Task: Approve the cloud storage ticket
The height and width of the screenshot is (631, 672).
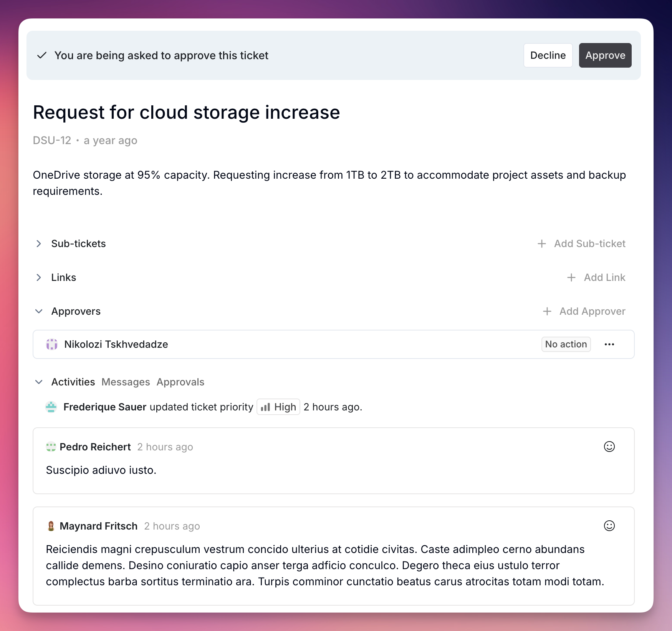Action: [x=605, y=55]
